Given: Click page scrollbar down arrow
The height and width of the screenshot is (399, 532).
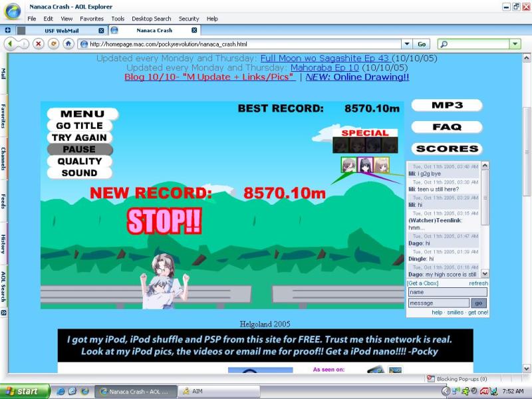Looking at the screenshot, I should [x=527, y=368].
